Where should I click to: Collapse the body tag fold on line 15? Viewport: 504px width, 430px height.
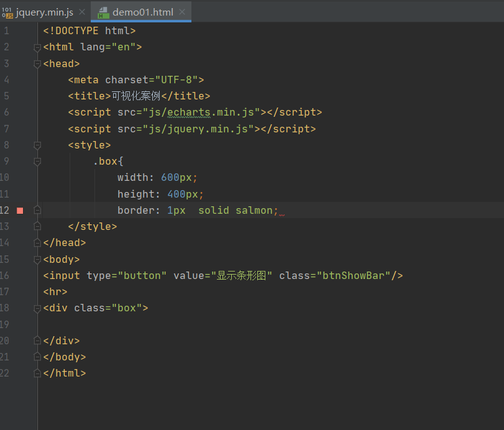(x=37, y=259)
